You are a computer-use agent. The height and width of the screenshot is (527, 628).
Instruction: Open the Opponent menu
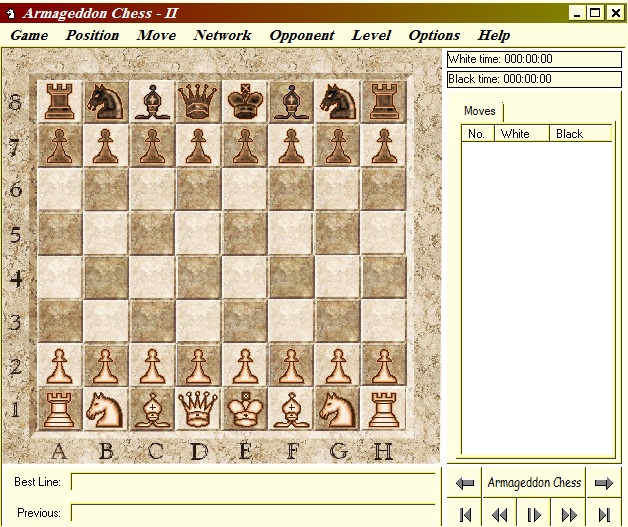302,35
